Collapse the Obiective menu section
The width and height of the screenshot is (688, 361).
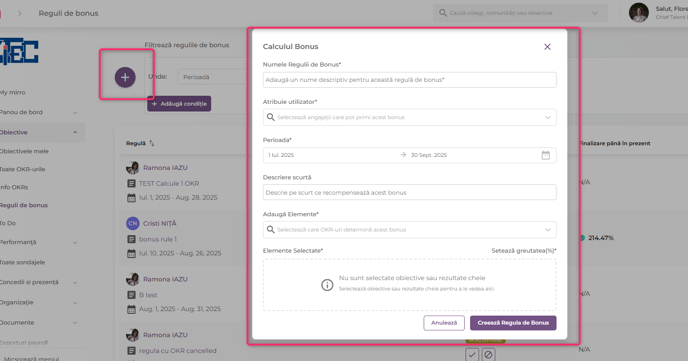tap(75, 132)
